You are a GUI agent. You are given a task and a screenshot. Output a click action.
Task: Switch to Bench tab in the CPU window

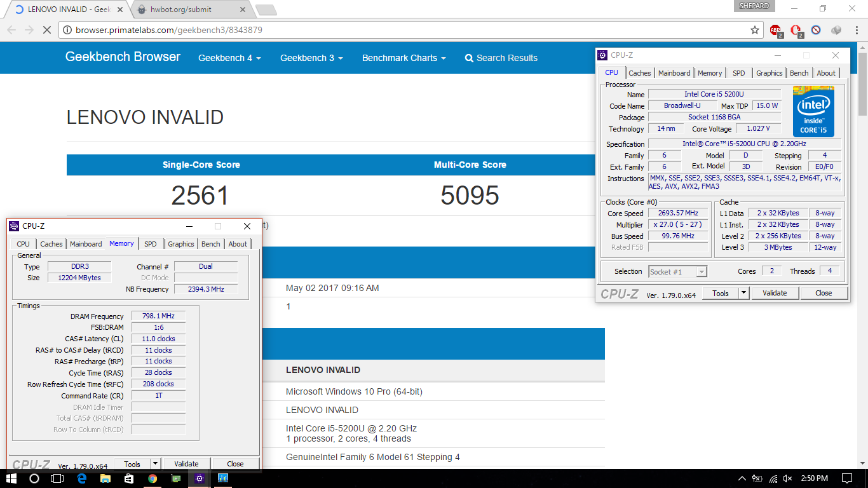[799, 73]
